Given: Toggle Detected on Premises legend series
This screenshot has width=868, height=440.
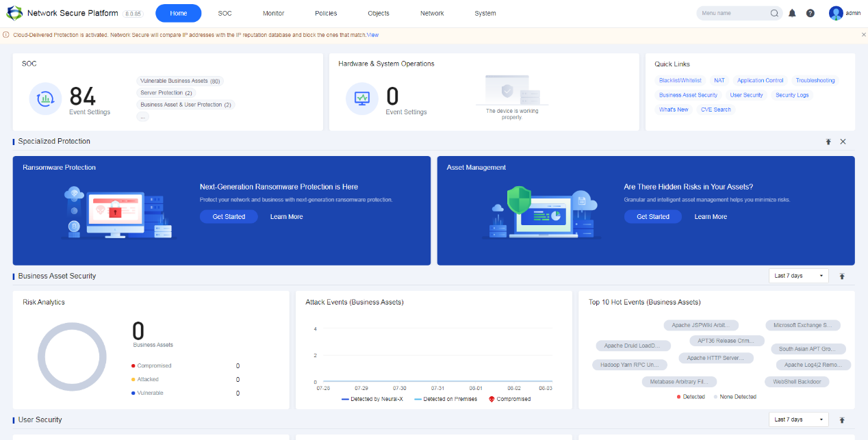Looking at the screenshot, I should [446, 399].
